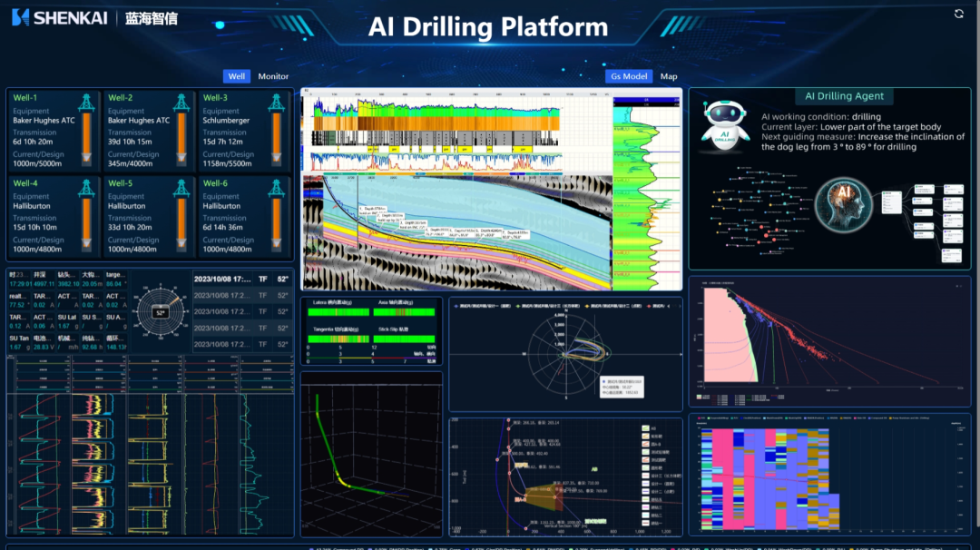Select the Well-4 card title

tap(25, 183)
